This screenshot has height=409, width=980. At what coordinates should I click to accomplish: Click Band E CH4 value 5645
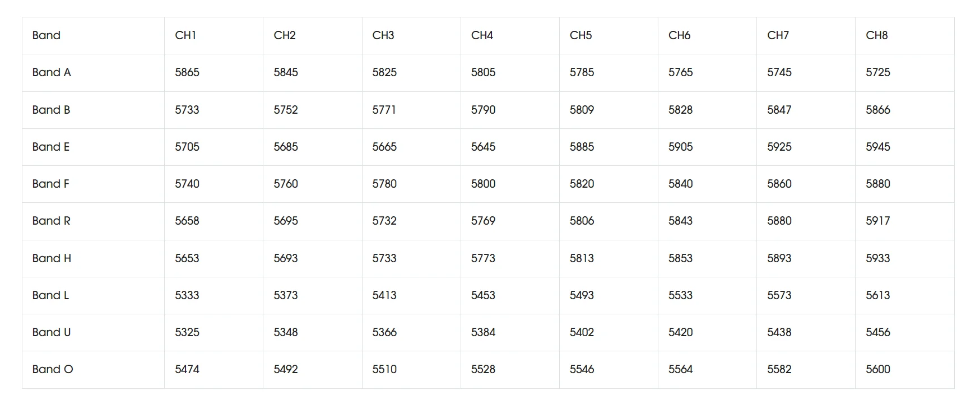point(483,147)
